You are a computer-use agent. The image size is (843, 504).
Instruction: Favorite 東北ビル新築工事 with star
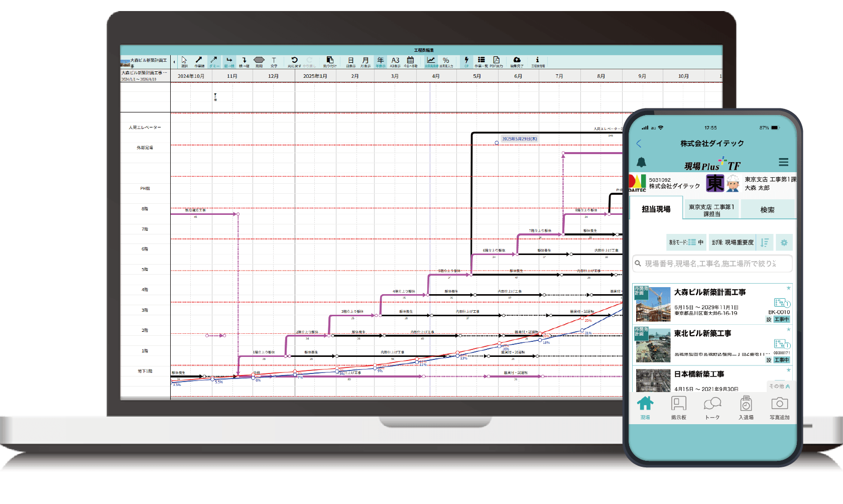788,329
